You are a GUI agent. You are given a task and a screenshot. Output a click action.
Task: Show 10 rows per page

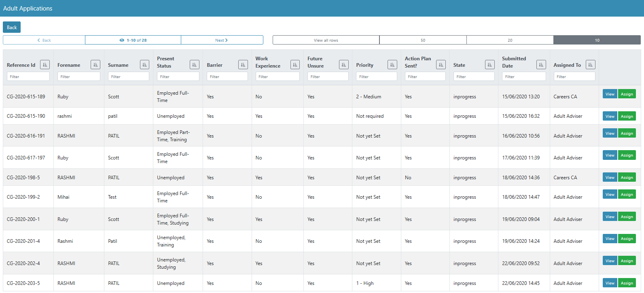click(597, 40)
